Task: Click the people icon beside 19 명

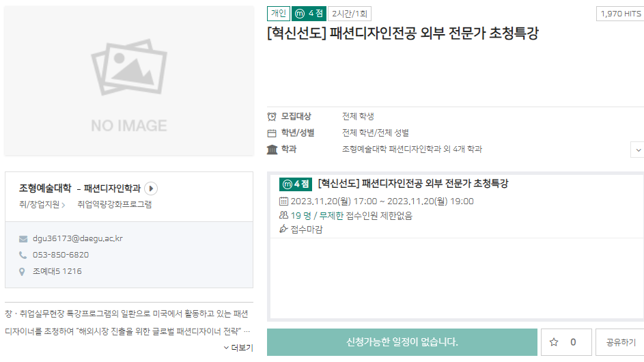Action: [x=284, y=216]
